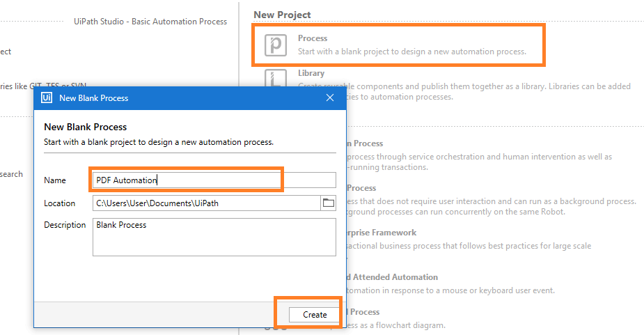Select the Attended Automation template

coord(392,277)
